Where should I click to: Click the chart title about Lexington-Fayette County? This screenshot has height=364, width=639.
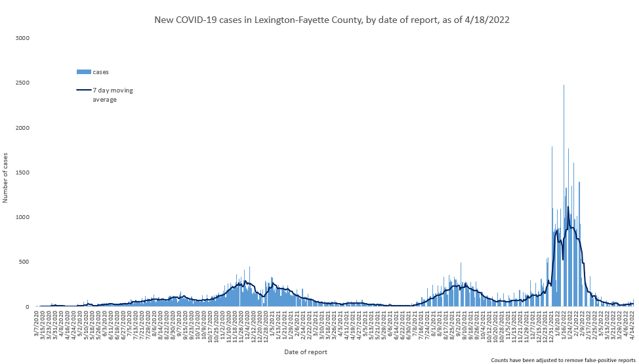pos(331,20)
